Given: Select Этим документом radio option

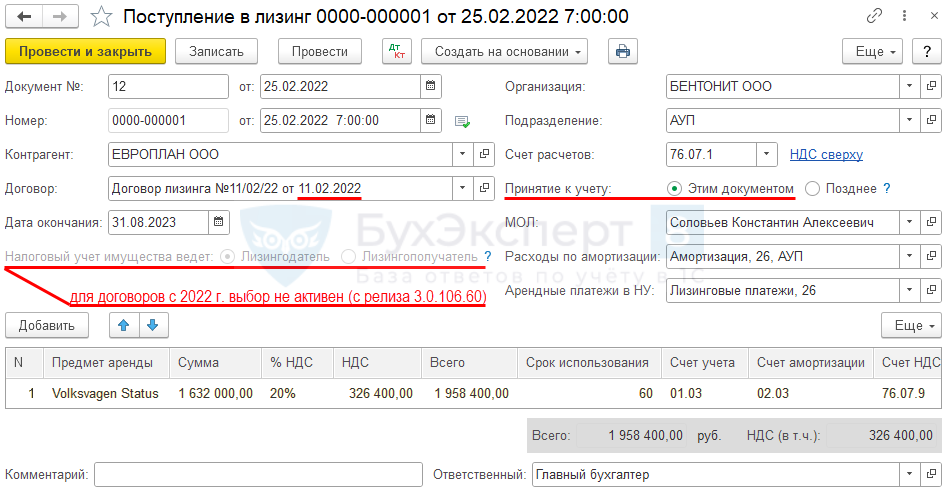Looking at the screenshot, I should pyautogui.click(x=675, y=189).
